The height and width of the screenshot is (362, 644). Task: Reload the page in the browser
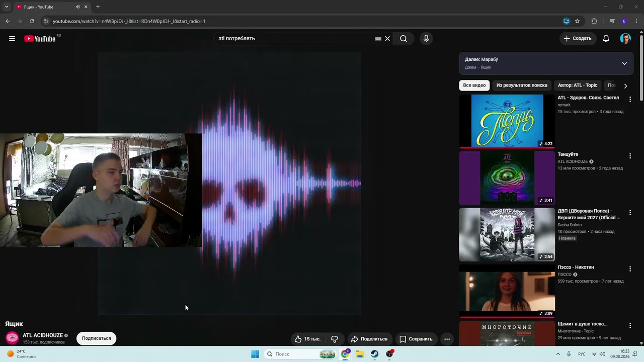tap(32, 21)
